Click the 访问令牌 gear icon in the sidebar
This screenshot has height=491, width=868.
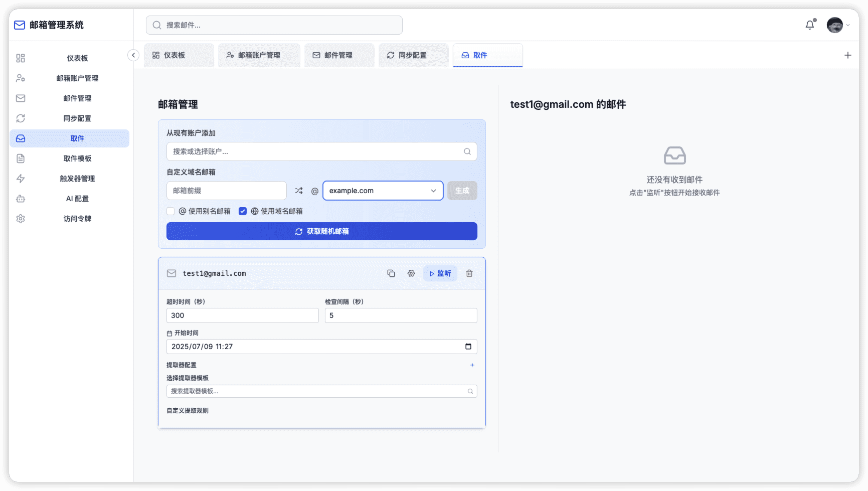tap(21, 219)
